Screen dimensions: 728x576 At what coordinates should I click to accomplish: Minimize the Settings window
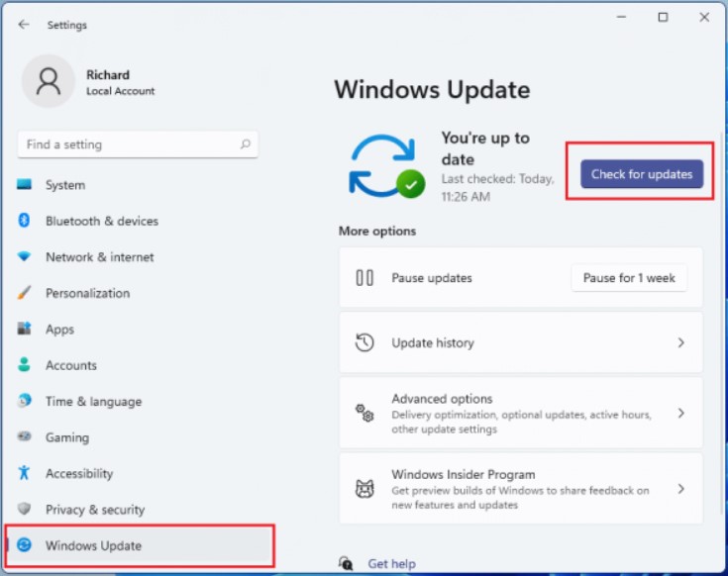(x=621, y=17)
